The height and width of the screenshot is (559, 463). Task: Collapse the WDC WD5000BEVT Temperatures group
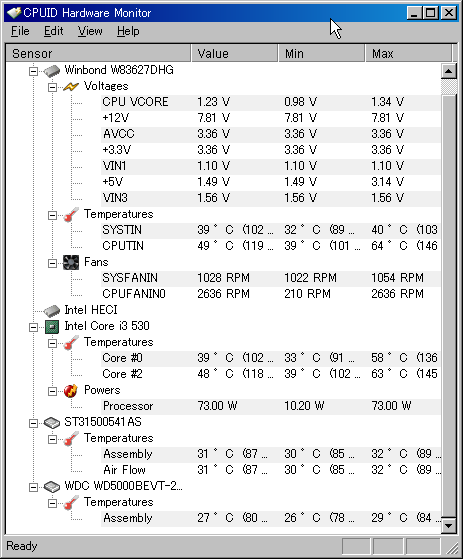coord(52,503)
